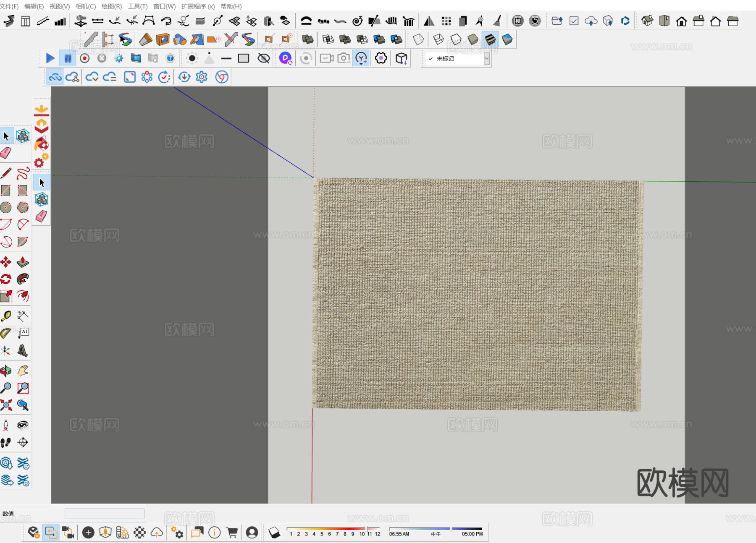
Task: Click the user account icon
Action: (x=252, y=533)
